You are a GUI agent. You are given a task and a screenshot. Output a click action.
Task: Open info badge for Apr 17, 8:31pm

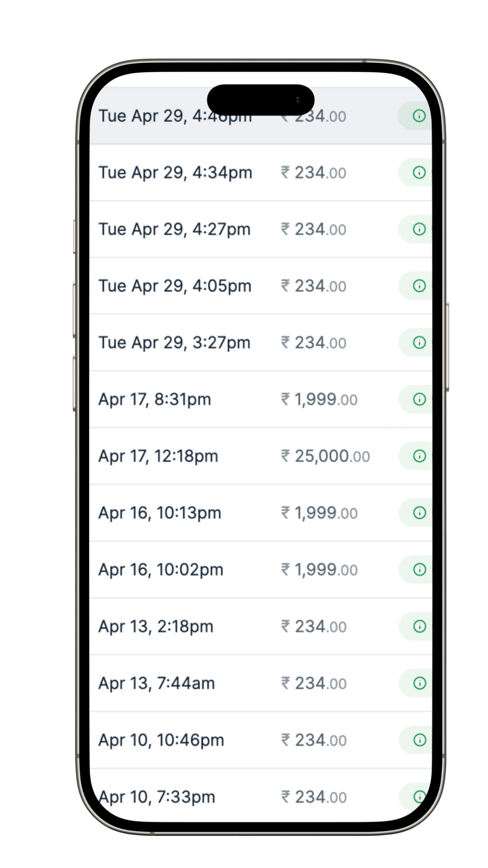(419, 399)
